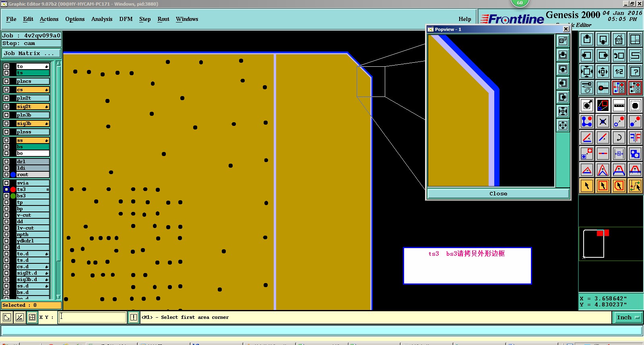This screenshot has height=345, width=644.
Task: Select the ruler measure tool
Action: pos(619,105)
